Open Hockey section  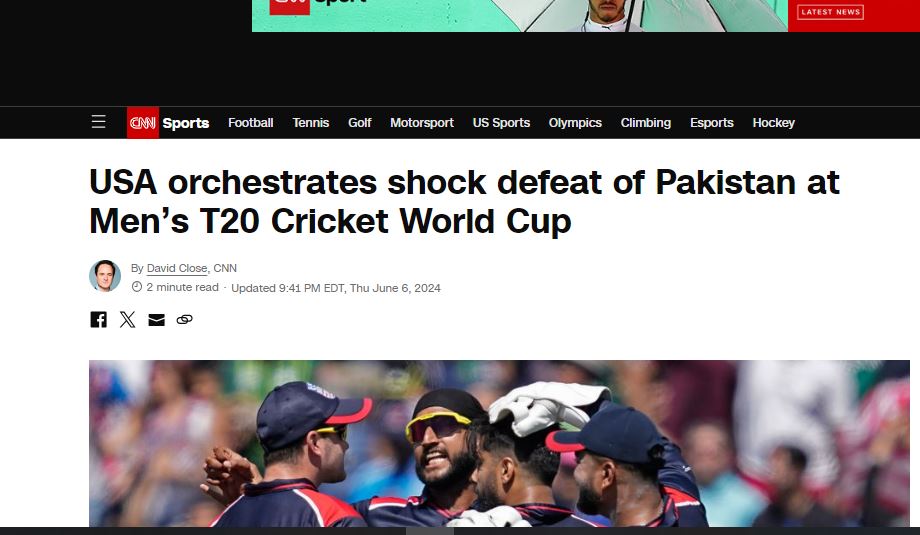click(x=773, y=123)
